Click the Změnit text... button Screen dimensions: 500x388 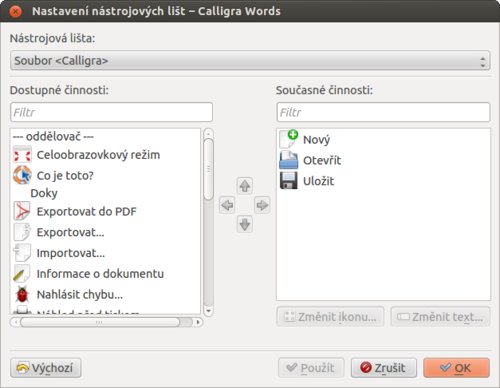coord(440,317)
